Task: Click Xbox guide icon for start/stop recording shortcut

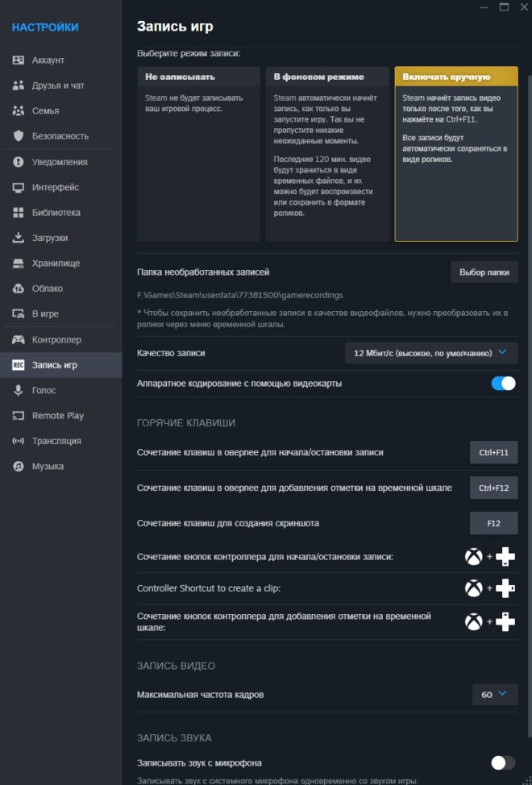Action: click(473, 557)
